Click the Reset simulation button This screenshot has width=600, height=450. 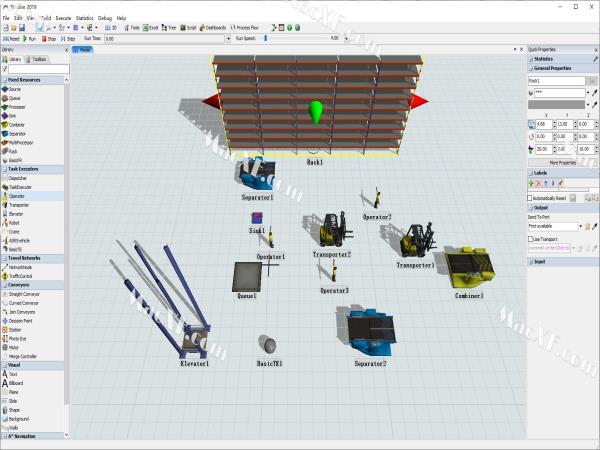click(x=13, y=38)
